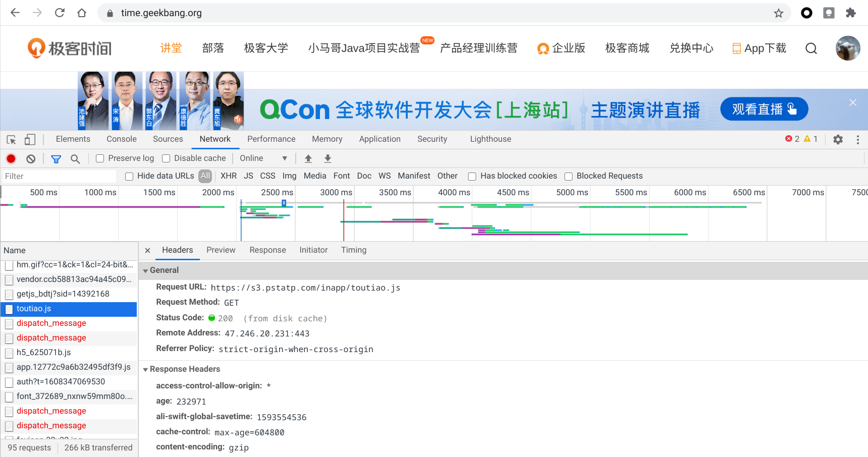Screen dimensions: 868x457
Task: Open the App下载 link
Action: (759, 48)
